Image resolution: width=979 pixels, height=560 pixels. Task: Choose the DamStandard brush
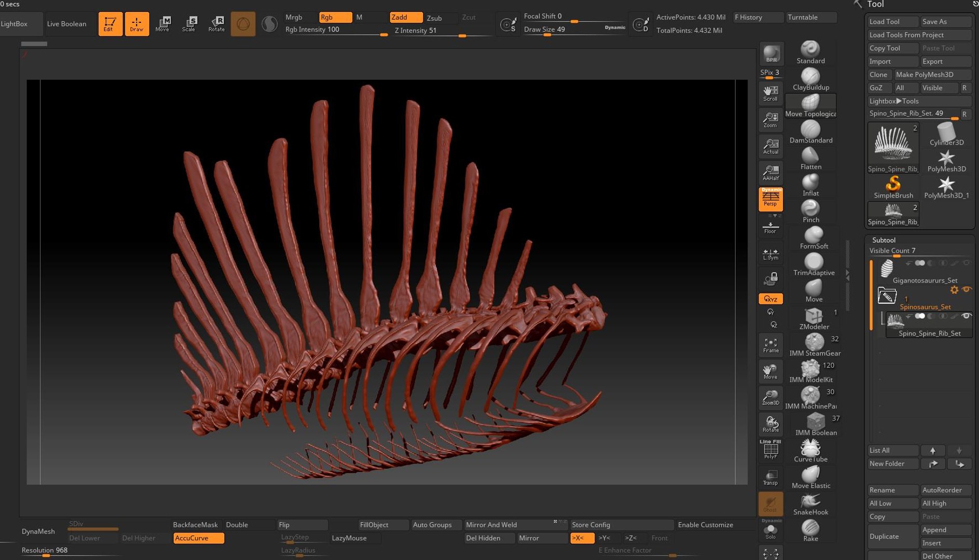810,133
